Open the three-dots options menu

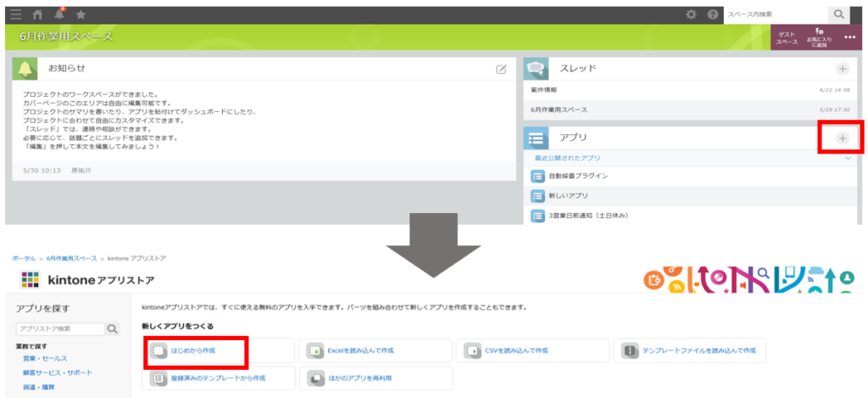point(849,37)
